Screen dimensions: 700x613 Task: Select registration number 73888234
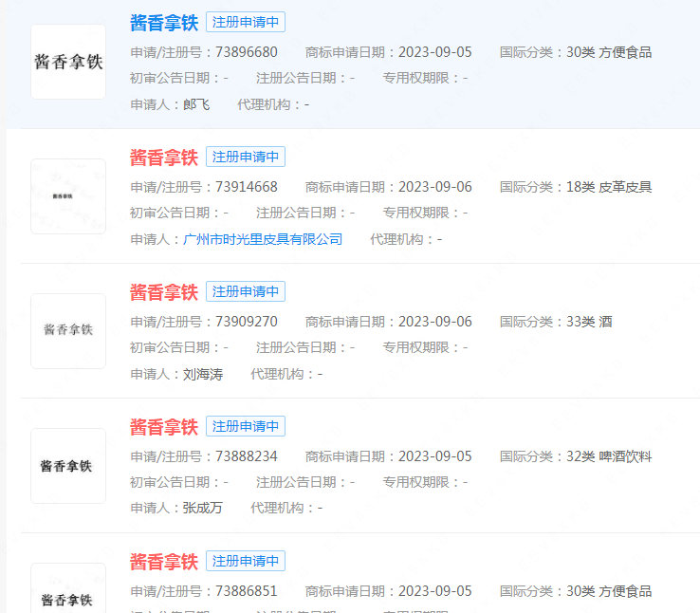(x=247, y=456)
